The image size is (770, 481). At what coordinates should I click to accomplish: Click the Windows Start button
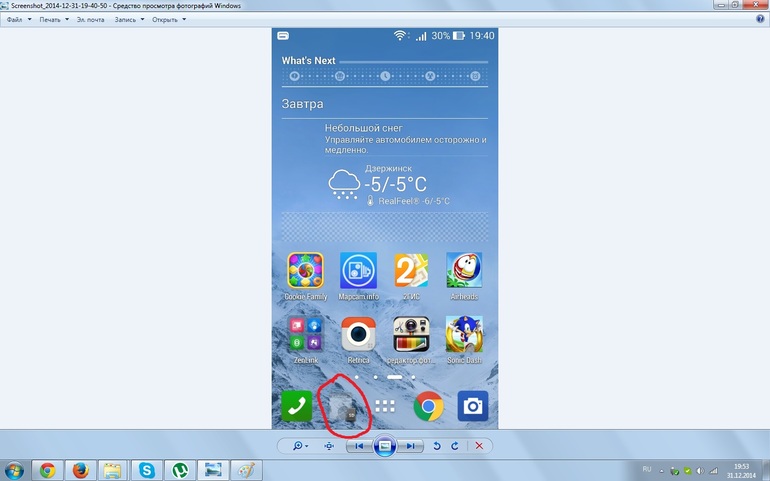click(15, 469)
